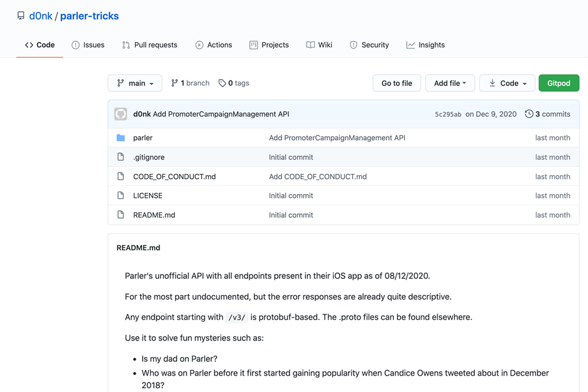Viewport: 588px width, 392px height.
Task: Click the branch icon beside 1 branch
Action: tap(175, 83)
